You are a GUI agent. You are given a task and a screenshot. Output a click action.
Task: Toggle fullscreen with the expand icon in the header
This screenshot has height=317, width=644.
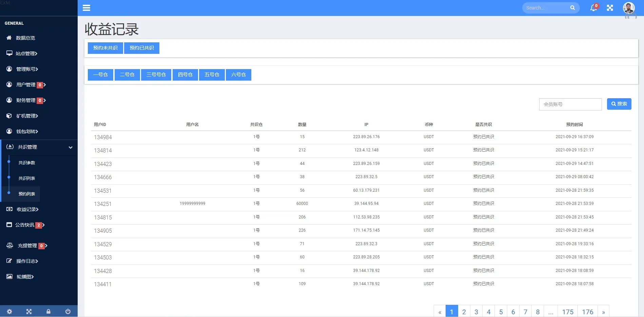pos(610,8)
